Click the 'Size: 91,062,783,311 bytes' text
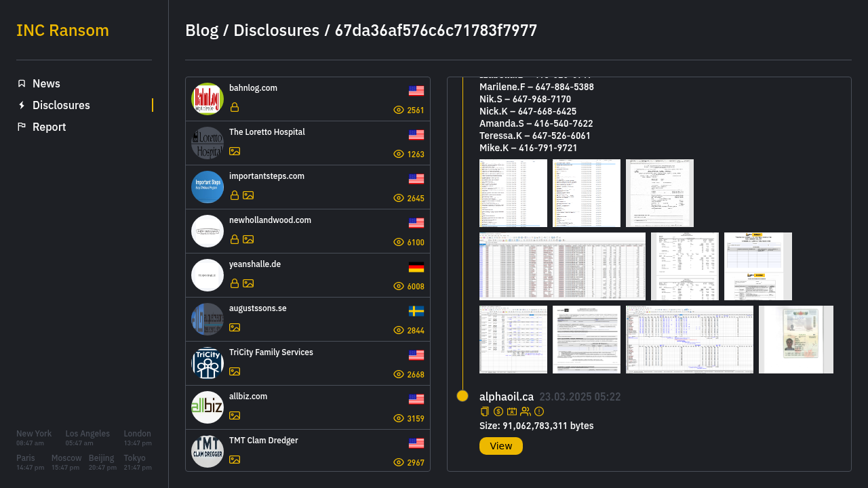This screenshot has height=488, width=868. [x=536, y=426]
